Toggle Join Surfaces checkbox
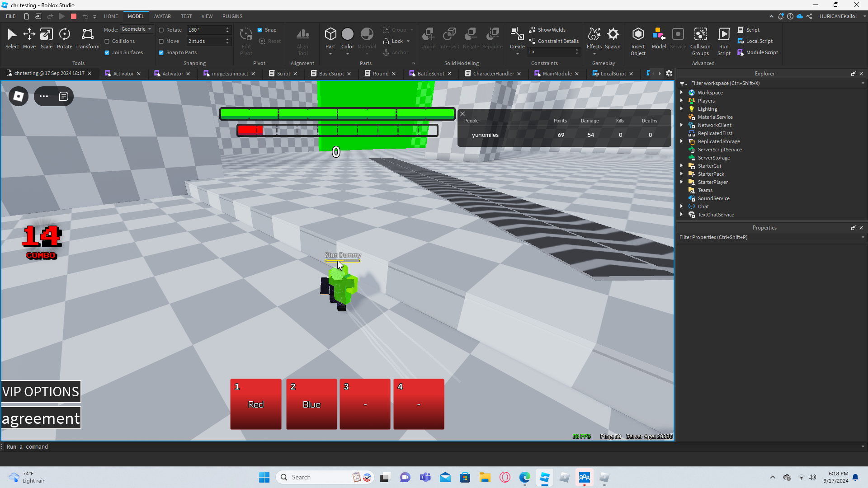Screen dimensions: 868x488 pos(107,52)
